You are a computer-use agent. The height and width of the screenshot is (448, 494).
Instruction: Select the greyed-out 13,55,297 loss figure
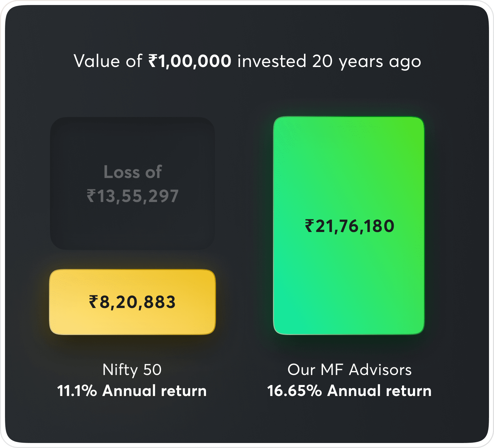point(137,196)
